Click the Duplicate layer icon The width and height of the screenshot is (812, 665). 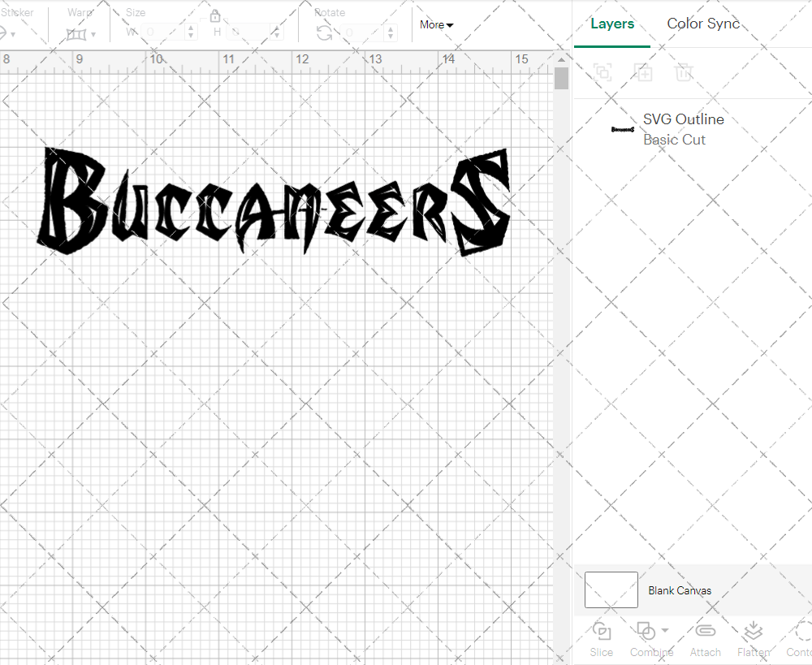(x=643, y=72)
